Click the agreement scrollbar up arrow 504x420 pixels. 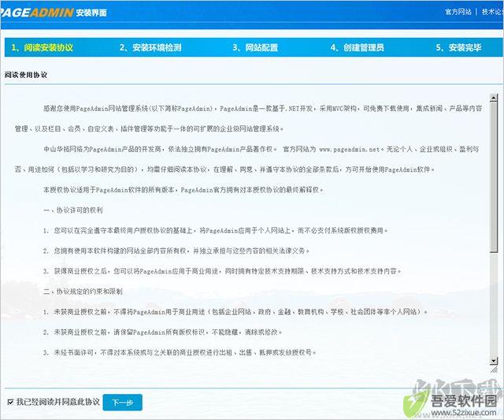(494, 98)
